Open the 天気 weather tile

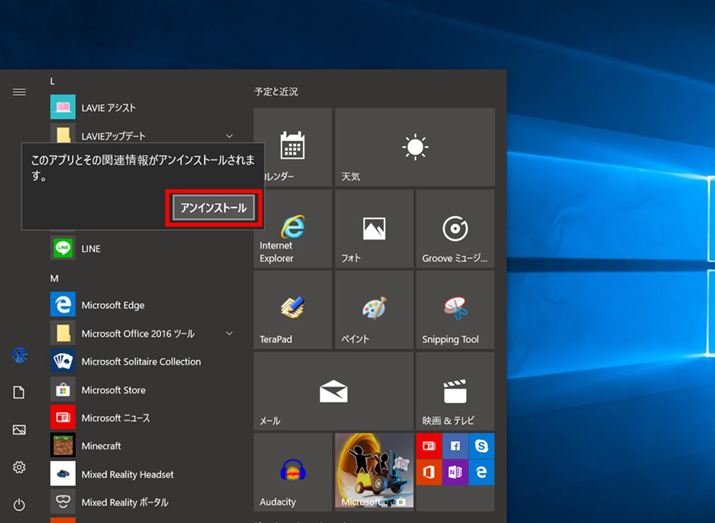point(414,148)
